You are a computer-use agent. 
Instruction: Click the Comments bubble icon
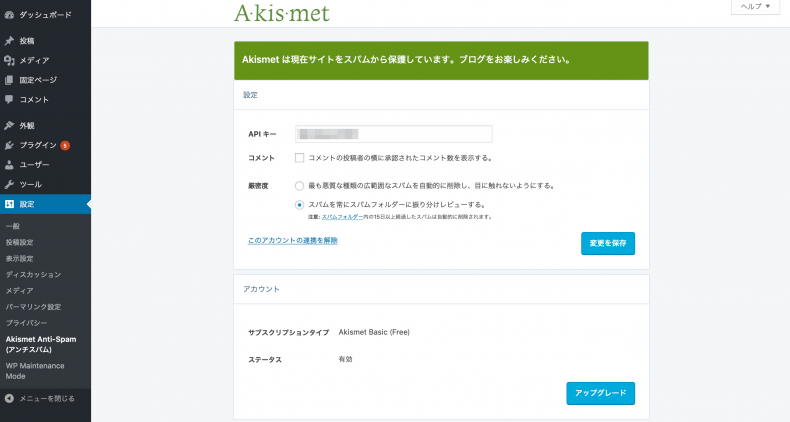click(x=9, y=99)
